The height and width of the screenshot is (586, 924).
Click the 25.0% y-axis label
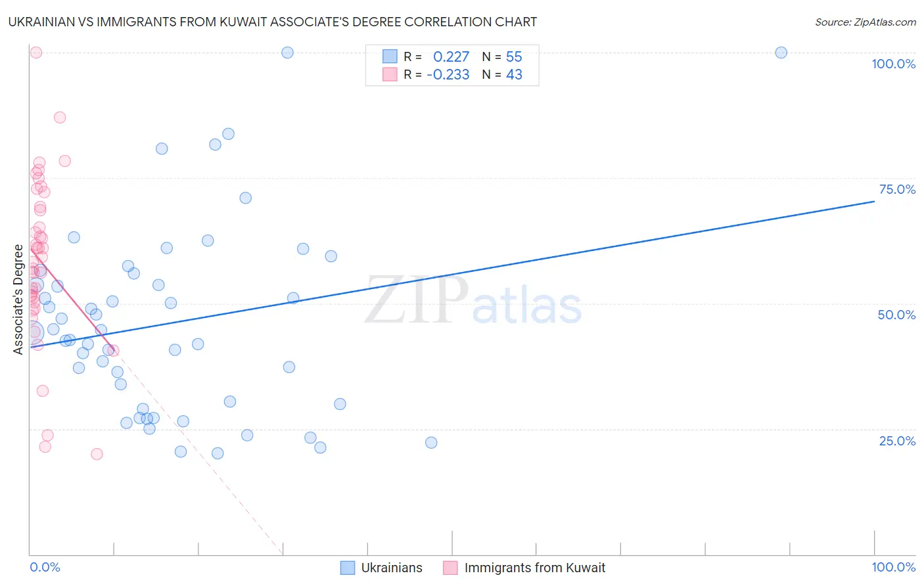[898, 441]
